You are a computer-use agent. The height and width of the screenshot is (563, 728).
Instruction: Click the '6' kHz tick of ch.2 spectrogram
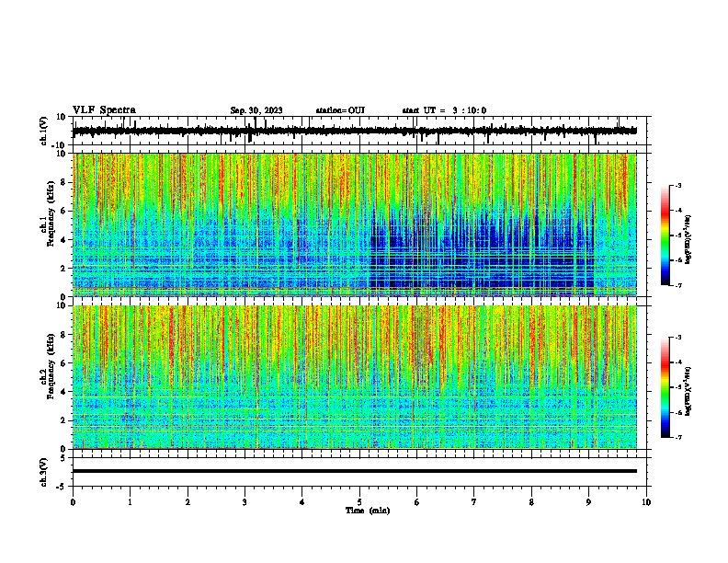pyautogui.click(x=63, y=363)
